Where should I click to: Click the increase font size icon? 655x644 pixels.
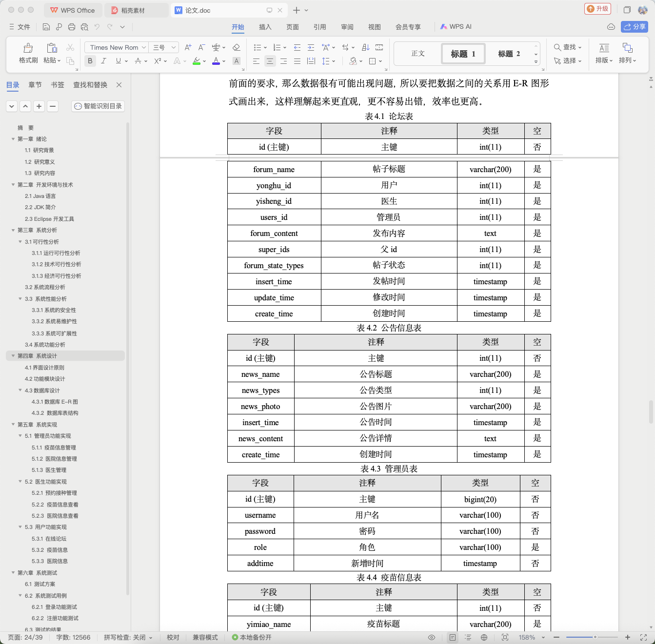point(188,47)
